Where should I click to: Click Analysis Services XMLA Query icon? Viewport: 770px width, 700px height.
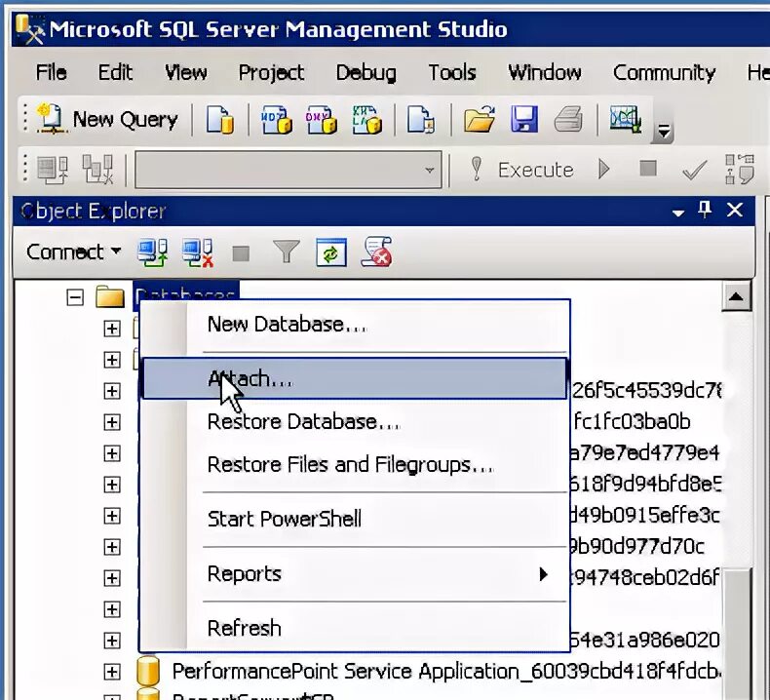pyautogui.click(x=367, y=119)
